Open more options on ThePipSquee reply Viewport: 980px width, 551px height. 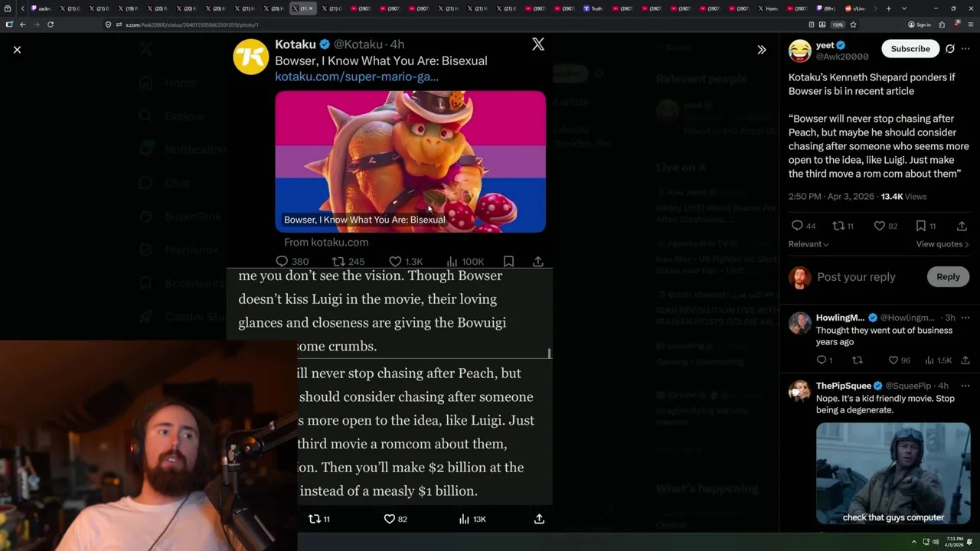point(965,386)
